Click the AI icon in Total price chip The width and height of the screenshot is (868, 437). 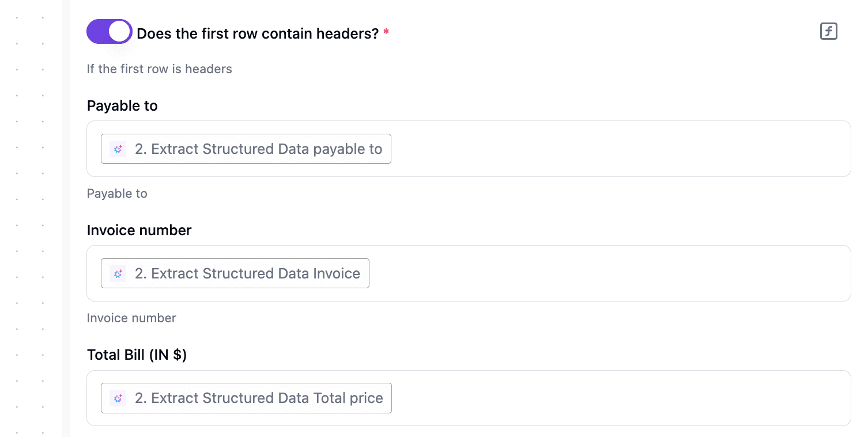tap(118, 398)
